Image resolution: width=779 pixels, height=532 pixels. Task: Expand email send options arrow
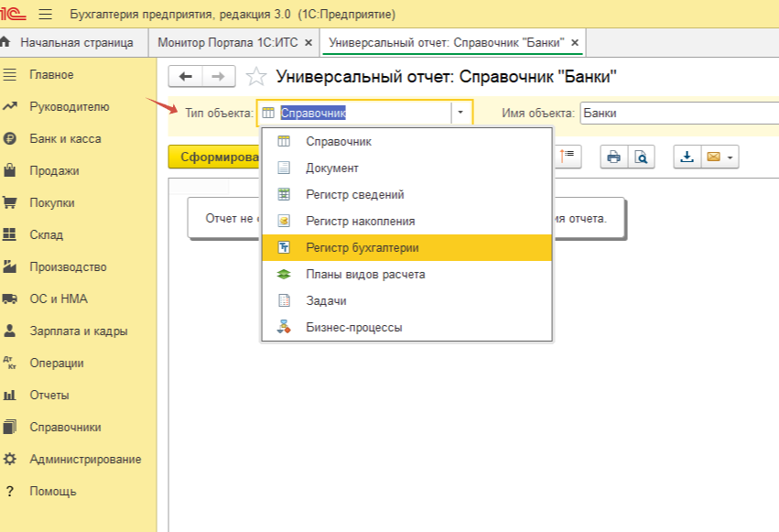coord(730,157)
